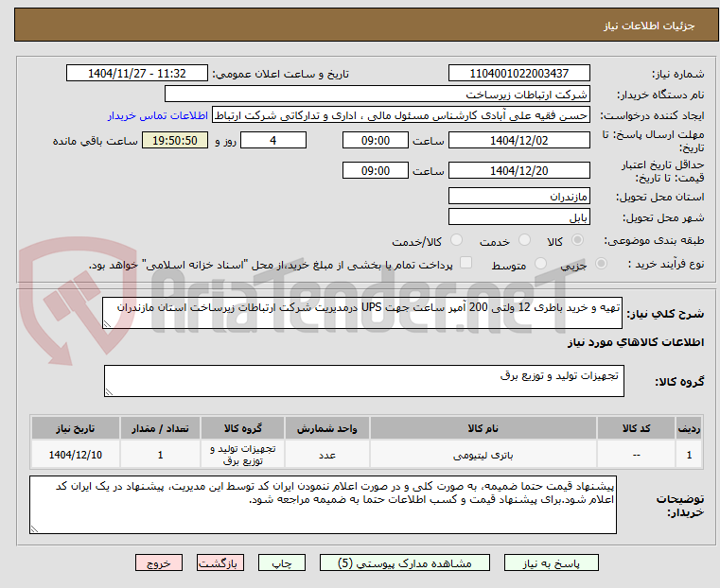The image size is (720, 588).
Task: Click the validity time field 09:00 next to 1404/12/20
Action: [376, 170]
